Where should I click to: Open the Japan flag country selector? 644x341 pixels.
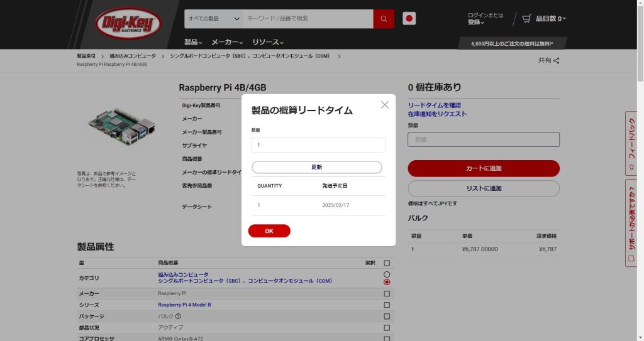[x=409, y=18]
